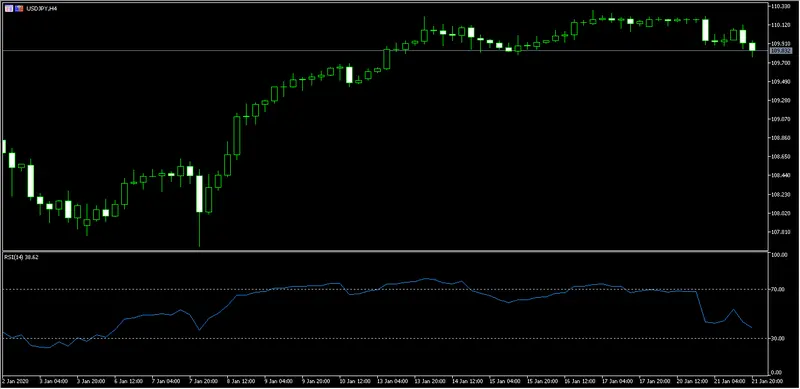The width and height of the screenshot is (800, 389).
Task: Click the 107.810 price scale label
Action: 781,232
